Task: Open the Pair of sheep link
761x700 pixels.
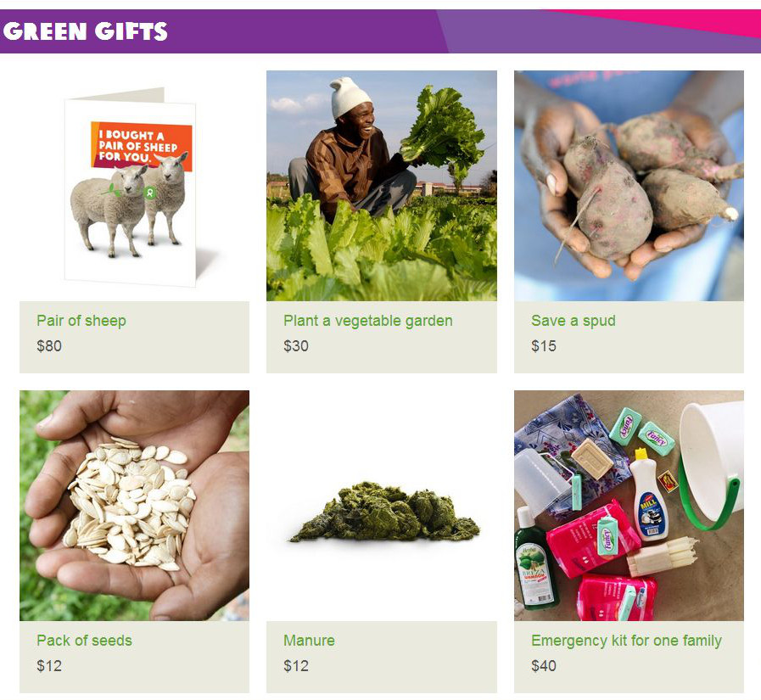Action: tap(81, 321)
